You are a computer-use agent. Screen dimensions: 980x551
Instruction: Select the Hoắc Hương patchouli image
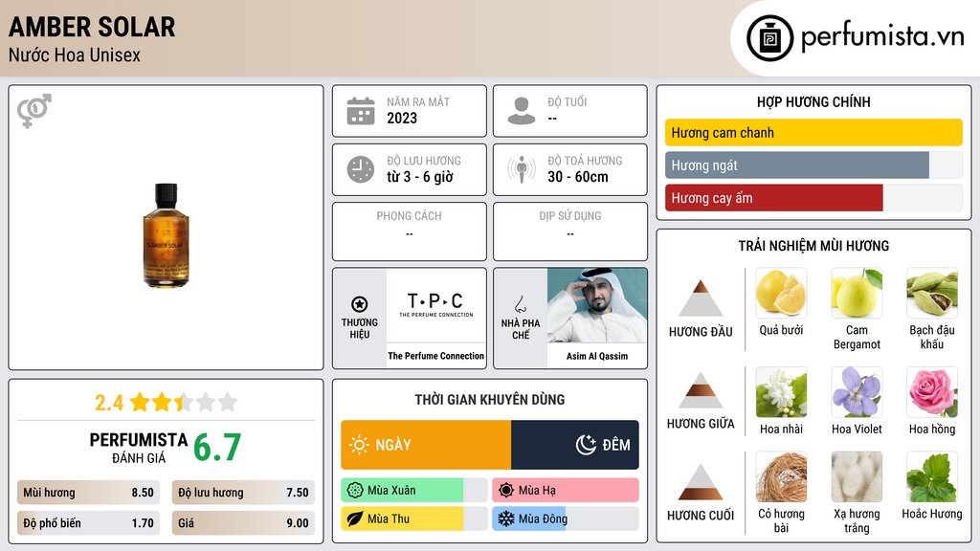point(932,476)
